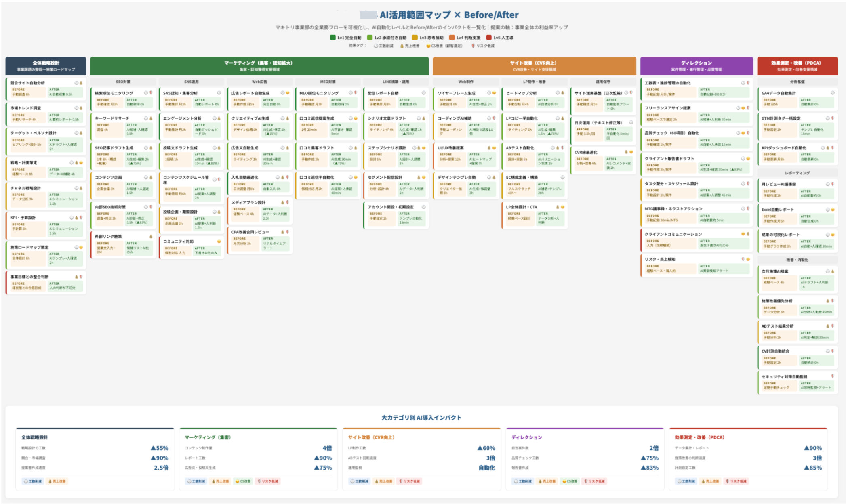The width and height of the screenshot is (846, 504).
Task: Click the smiley icon on 広告レポート自動生成 card
Action: [288, 93]
